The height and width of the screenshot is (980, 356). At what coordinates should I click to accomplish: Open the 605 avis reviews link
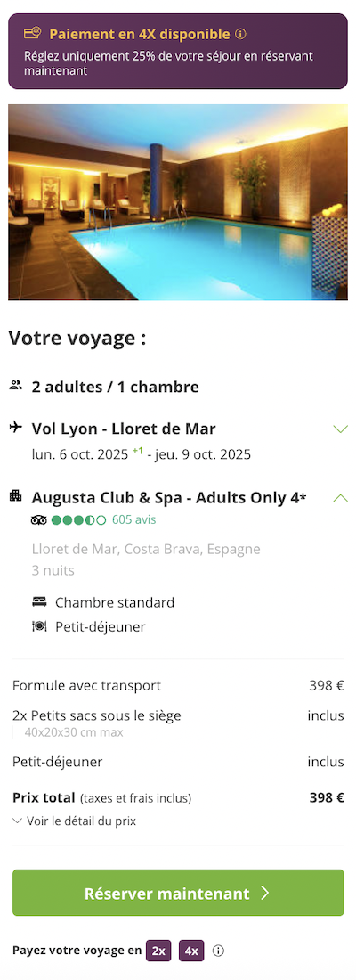(134, 519)
